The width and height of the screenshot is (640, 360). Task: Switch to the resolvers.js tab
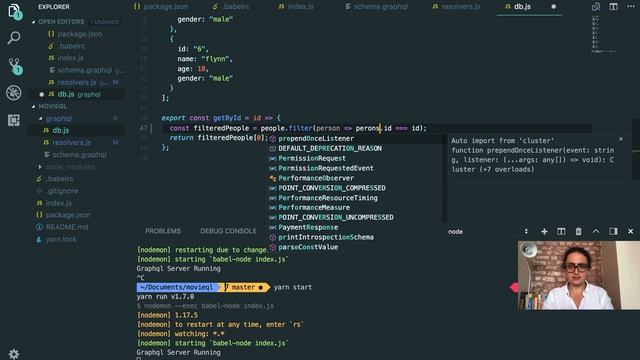456,7
